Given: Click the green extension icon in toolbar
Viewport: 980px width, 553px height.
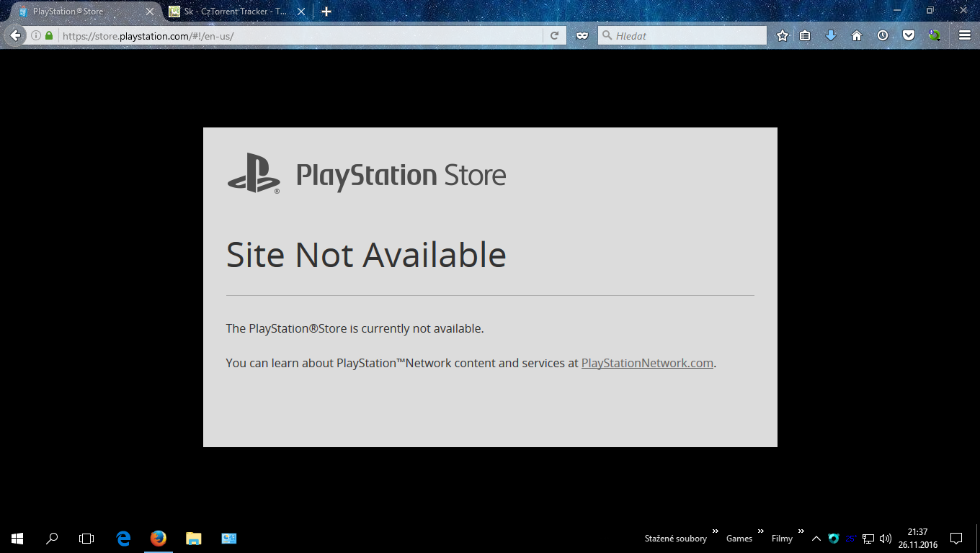Looking at the screenshot, I should (935, 35).
